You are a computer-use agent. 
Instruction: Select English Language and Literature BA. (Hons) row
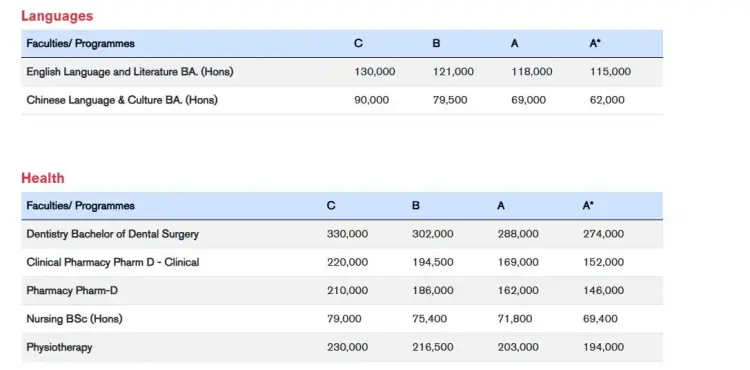click(342, 72)
